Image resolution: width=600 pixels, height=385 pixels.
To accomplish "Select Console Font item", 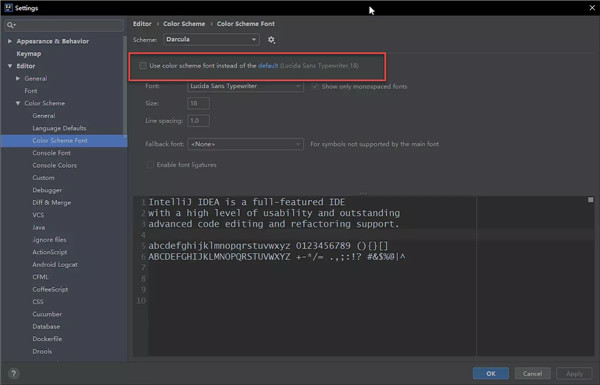I will (x=52, y=153).
